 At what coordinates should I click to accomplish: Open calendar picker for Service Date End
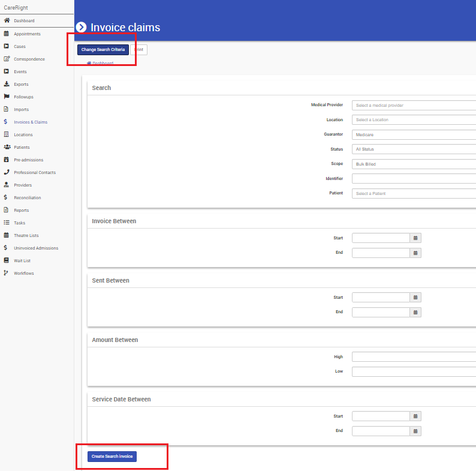point(415,431)
